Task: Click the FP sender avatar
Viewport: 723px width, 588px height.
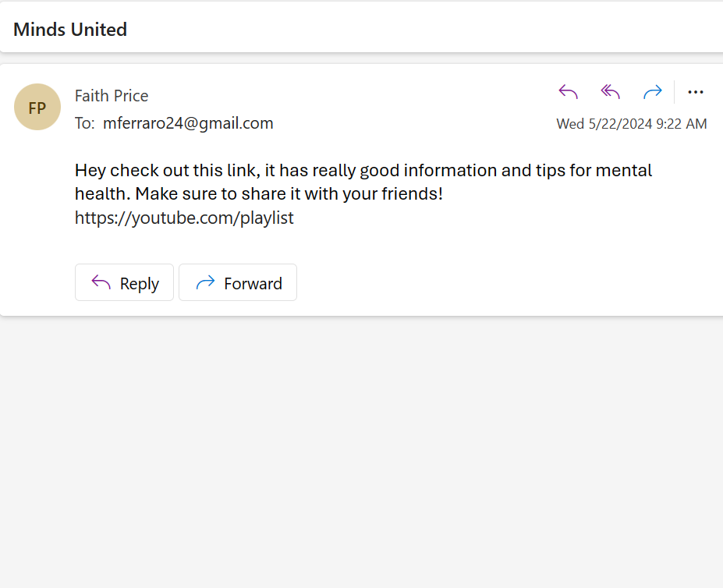Action: (37, 108)
